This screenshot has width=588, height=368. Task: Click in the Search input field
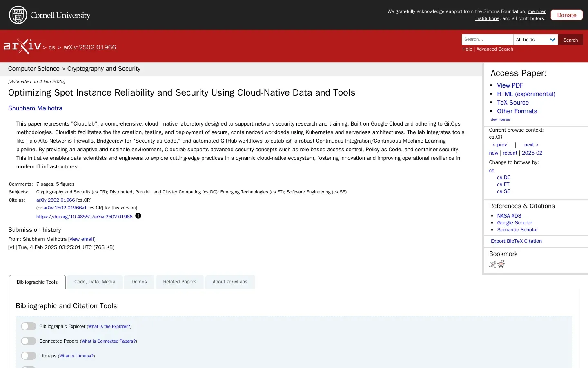click(488, 40)
